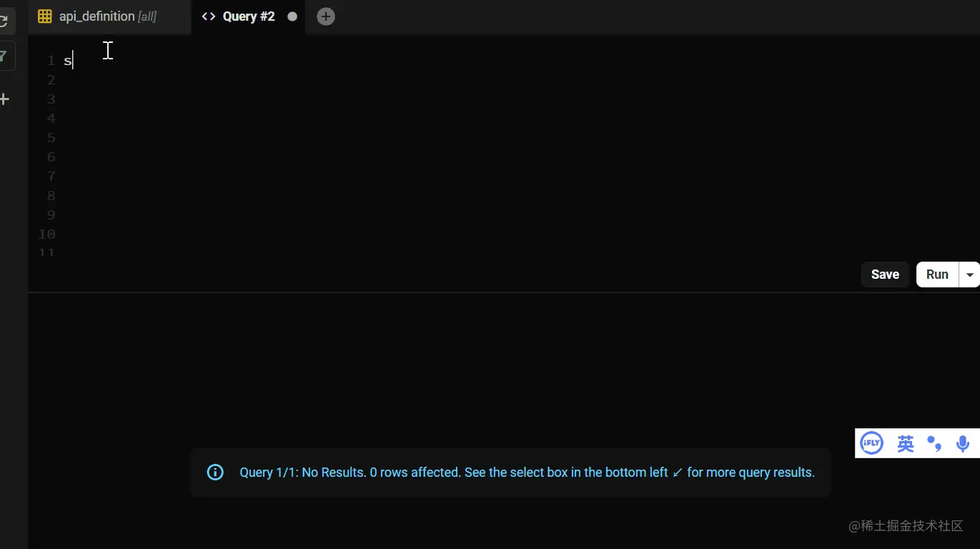Click the filter funnel icon in sidebar

coord(4,56)
